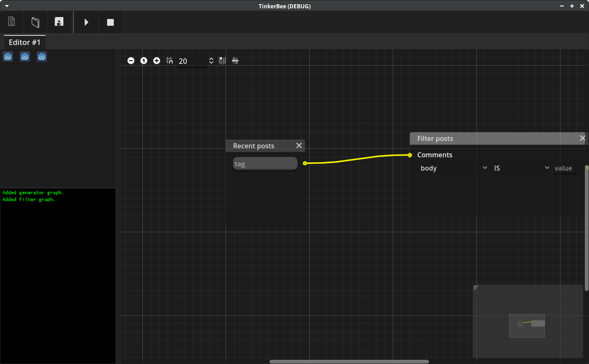
Task: Click the new file icon
Action: point(12,22)
